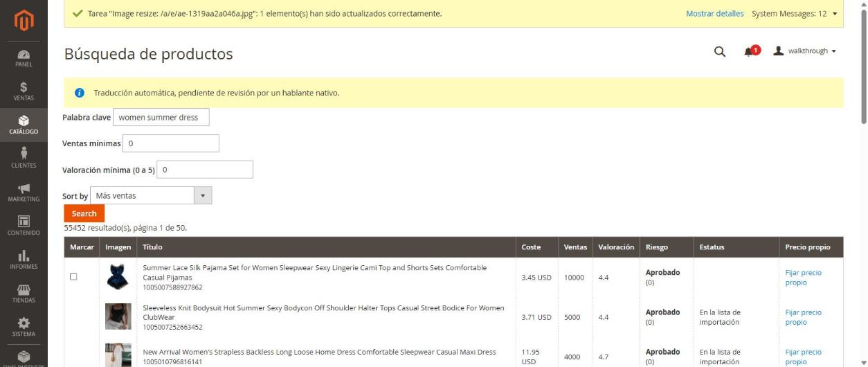
Task: Open the Informes sidebar menu
Action: tap(24, 260)
